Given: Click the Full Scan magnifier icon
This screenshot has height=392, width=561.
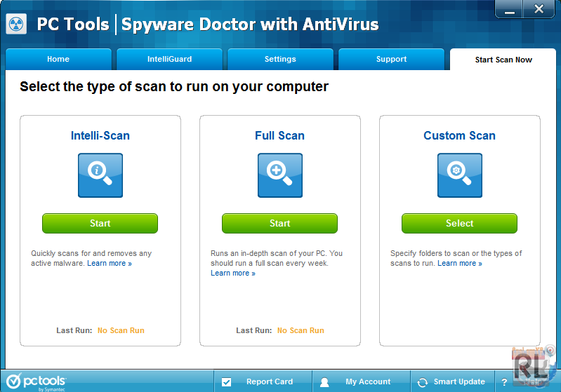Looking at the screenshot, I should point(279,175).
